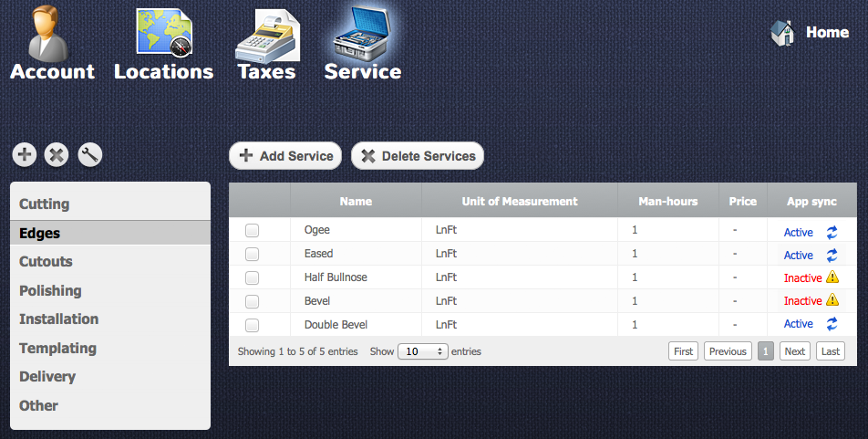
Task: Select the Edges category
Action: coord(110,233)
